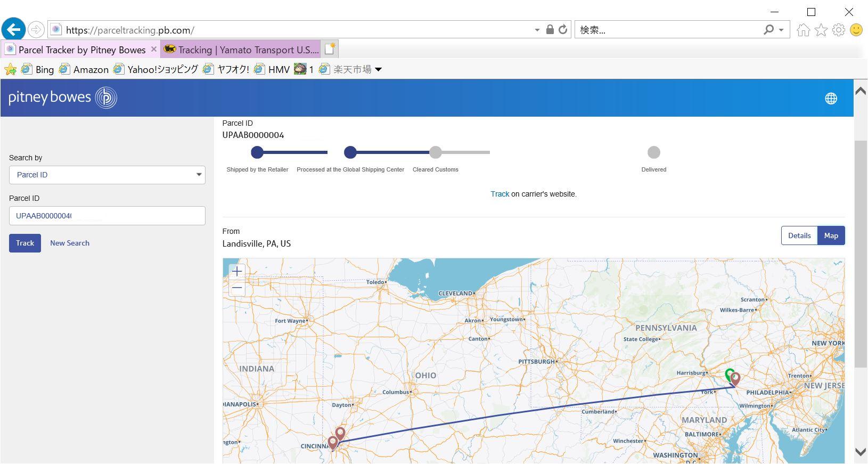The image size is (868, 464).
Task: Click New Search link
Action: coord(70,243)
